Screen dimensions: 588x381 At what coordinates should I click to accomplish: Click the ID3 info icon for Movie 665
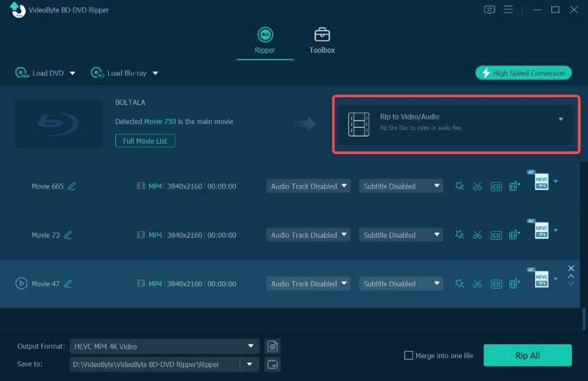pos(496,186)
